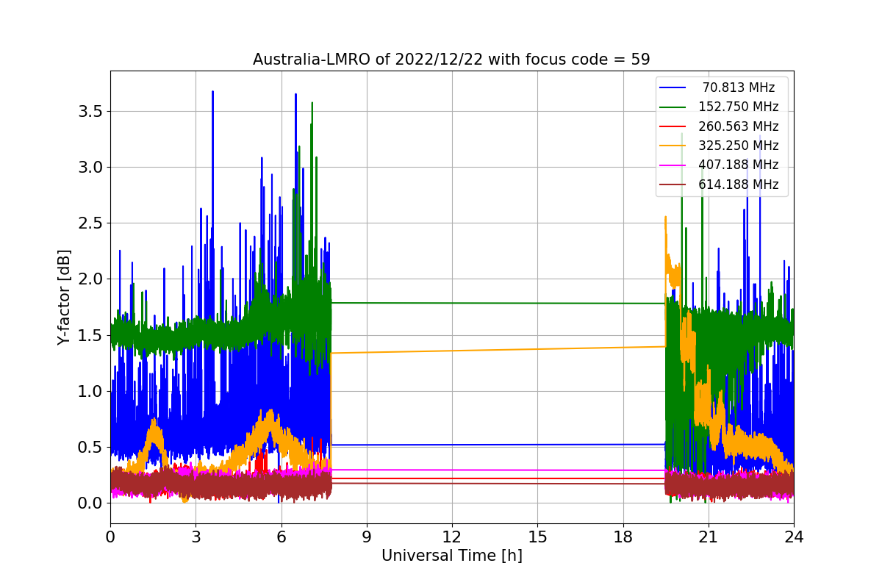Click the y-axis tick label '2.5'
Image resolution: width=882 pixels, height=588 pixels.
[91, 223]
